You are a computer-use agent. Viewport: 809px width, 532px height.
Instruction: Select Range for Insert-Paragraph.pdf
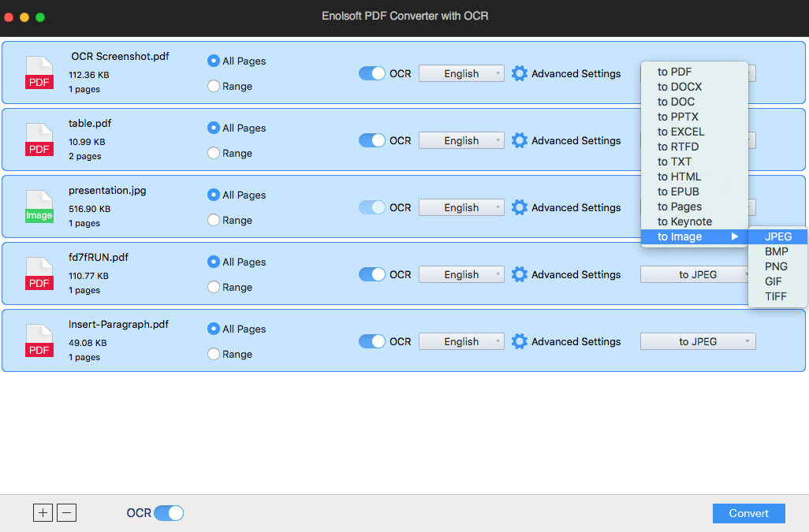214,354
